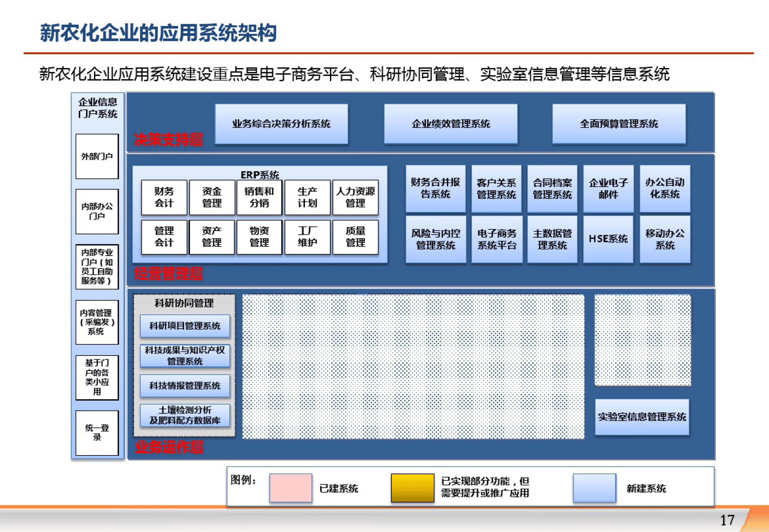Screen dimensions: 769x532
Task: Select the 内部专业门户 box
Action: pos(97,267)
